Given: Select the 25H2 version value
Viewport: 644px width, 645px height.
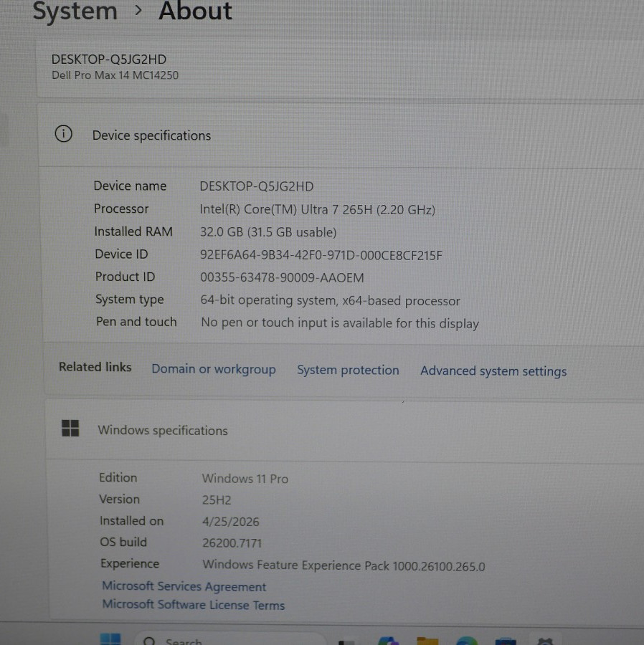Looking at the screenshot, I should click(x=217, y=500).
